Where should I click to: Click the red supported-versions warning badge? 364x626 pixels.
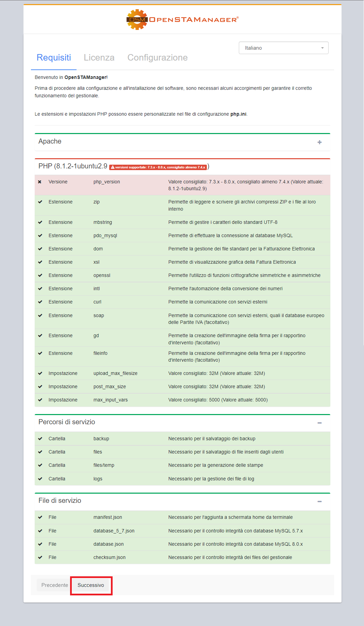click(158, 167)
